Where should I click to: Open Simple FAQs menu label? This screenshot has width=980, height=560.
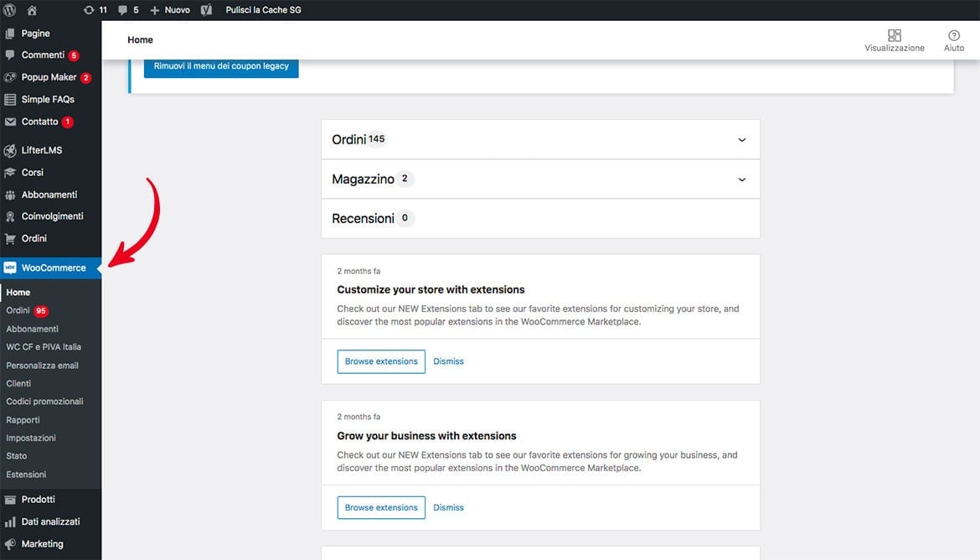click(48, 100)
